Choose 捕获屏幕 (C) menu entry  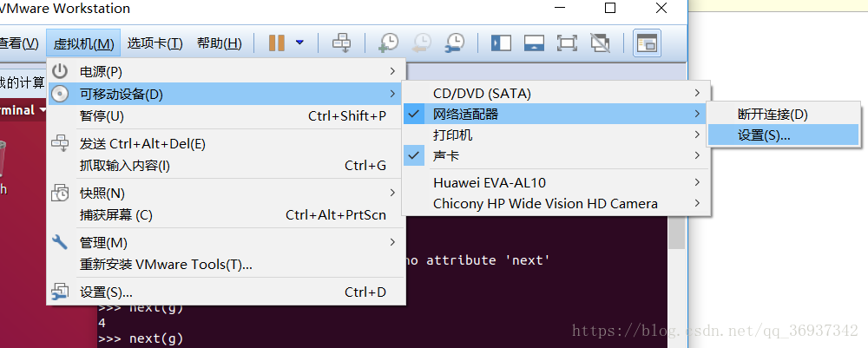click(x=226, y=214)
